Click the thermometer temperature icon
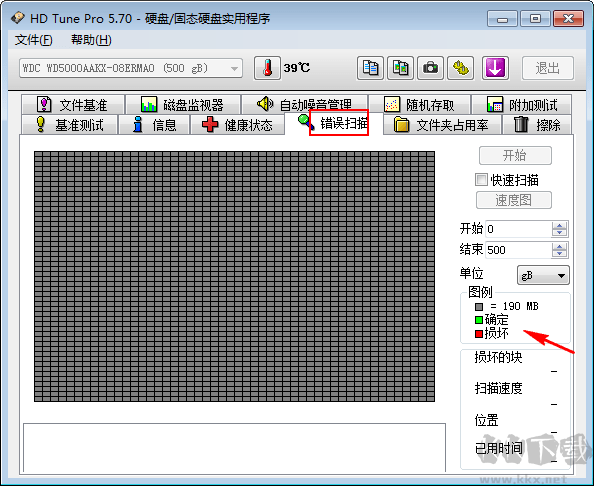Image resolution: width=594 pixels, height=486 pixels. click(x=267, y=68)
